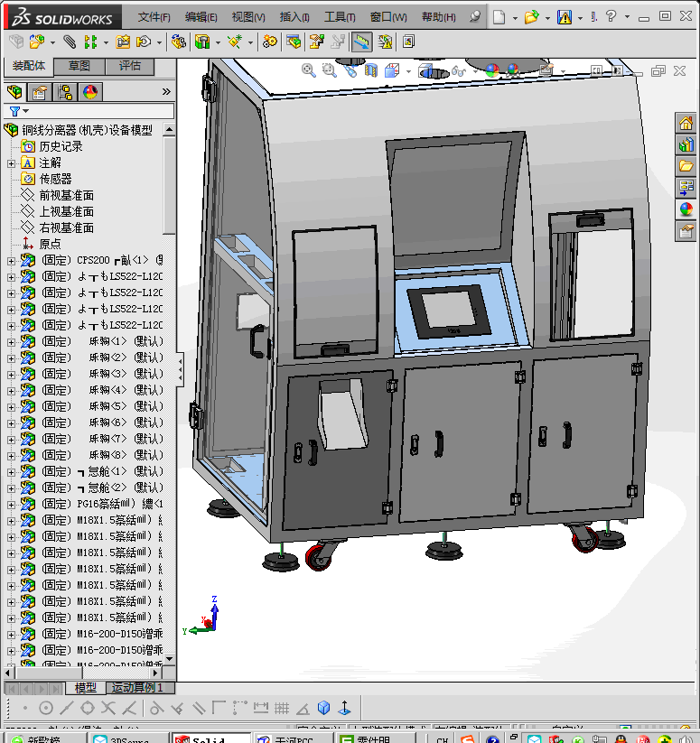
Task: Expand the CPS200 component node
Action: click(11, 260)
